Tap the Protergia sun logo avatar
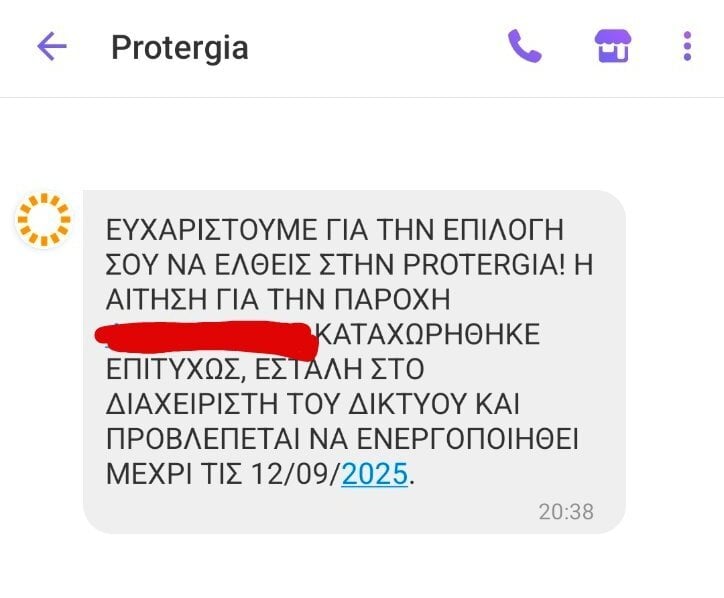 pos(44,219)
